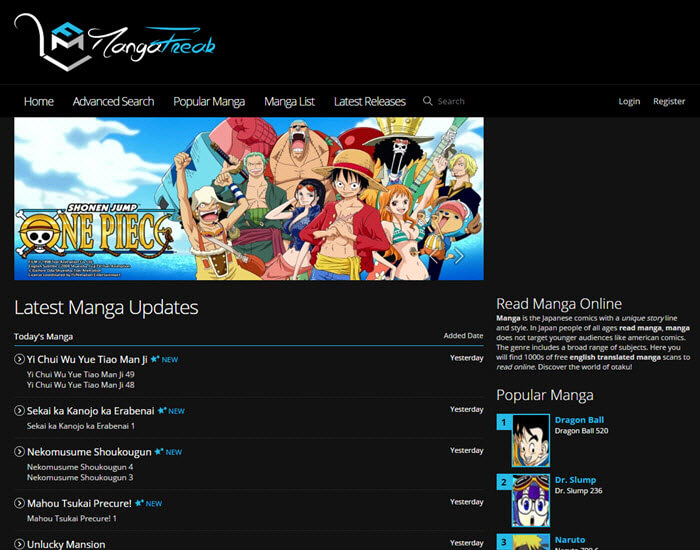This screenshot has height=550, width=700.
Task: Click the Added Date column header
Action: pyautogui.click(x=463, y=336)
